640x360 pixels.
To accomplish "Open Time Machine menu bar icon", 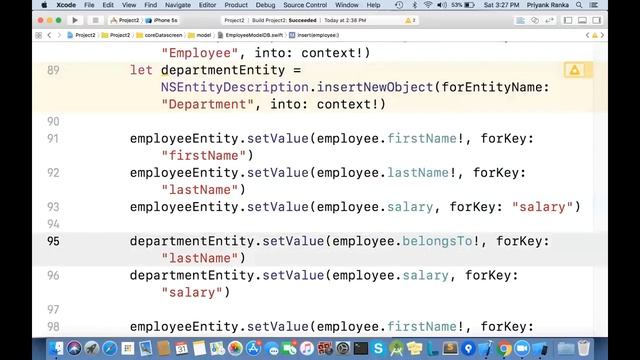I will 399,5.
